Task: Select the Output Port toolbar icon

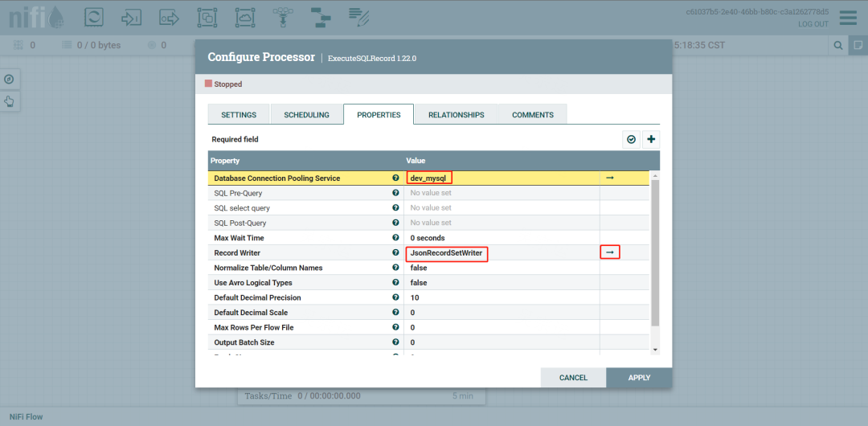Action: (x=170, y=18)
